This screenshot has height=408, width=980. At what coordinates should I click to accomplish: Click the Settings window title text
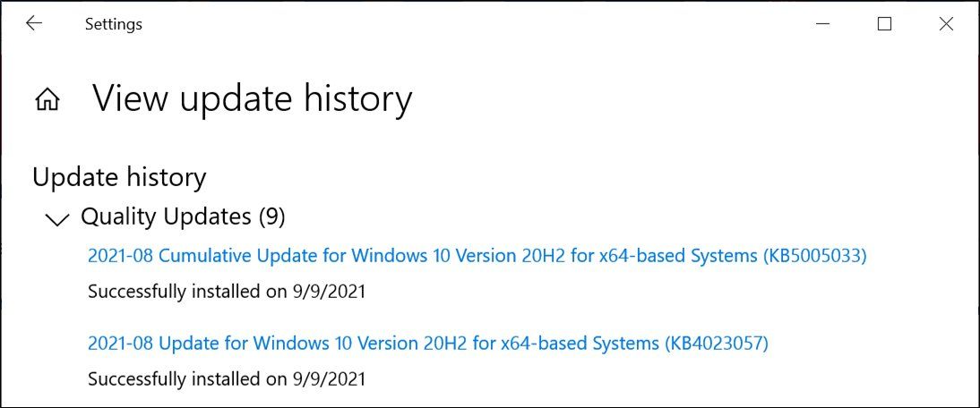pos(113,24)
